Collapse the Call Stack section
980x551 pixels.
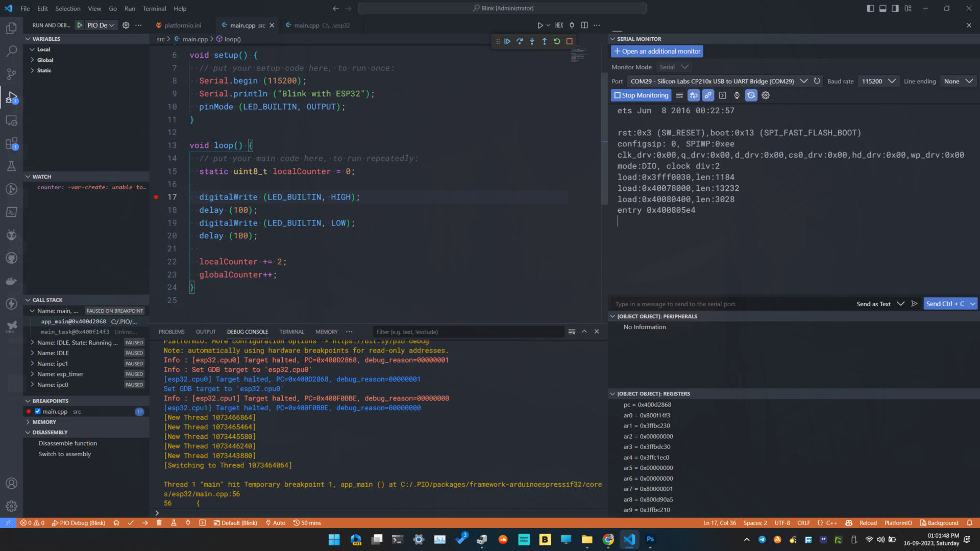click(29, 300)
